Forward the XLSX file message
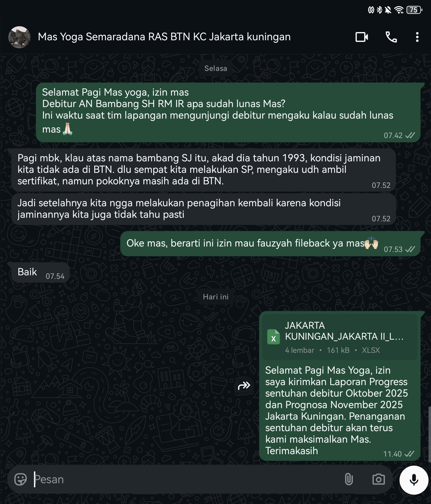431x504 pixels. (244, 386)
